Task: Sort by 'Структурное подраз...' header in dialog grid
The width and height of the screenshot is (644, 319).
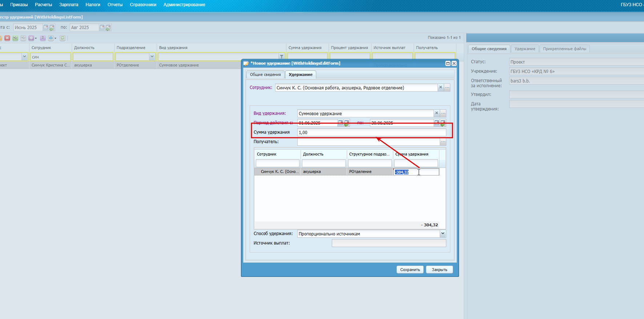Action: coord(369,154)
